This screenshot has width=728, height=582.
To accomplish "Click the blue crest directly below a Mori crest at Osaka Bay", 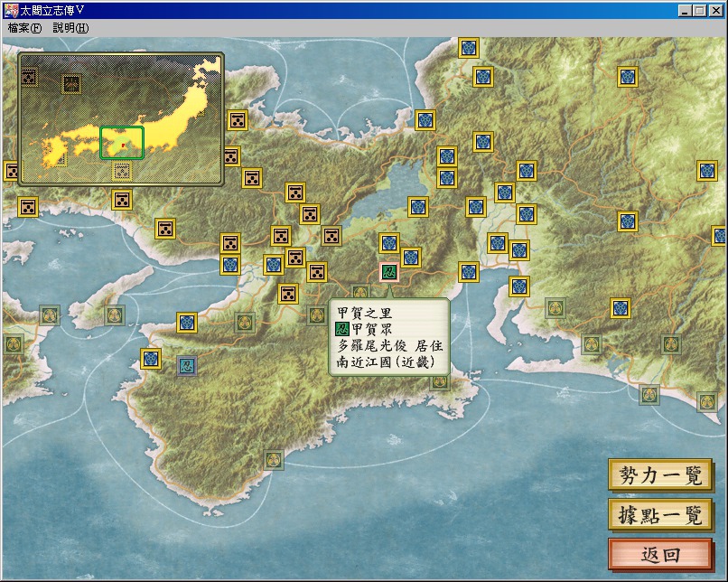I will pos(230,265).
